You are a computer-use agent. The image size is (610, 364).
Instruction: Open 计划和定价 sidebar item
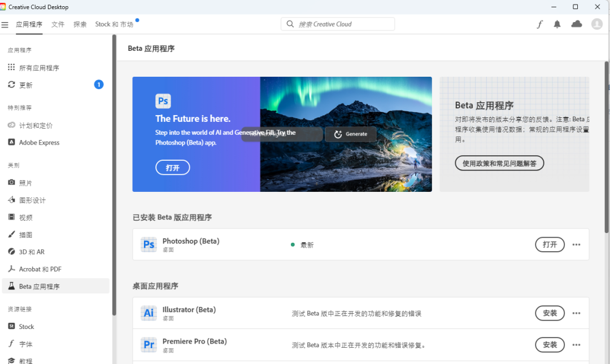[x=55, y=125]
